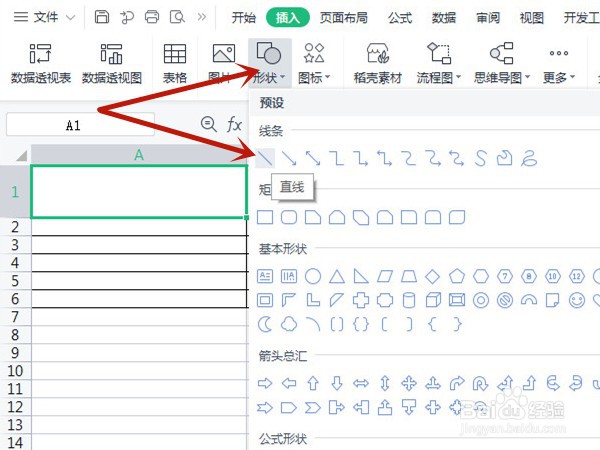Select the freeform S curve shape
This screenshot has height=450, width=600.
(x=481, y=158)
